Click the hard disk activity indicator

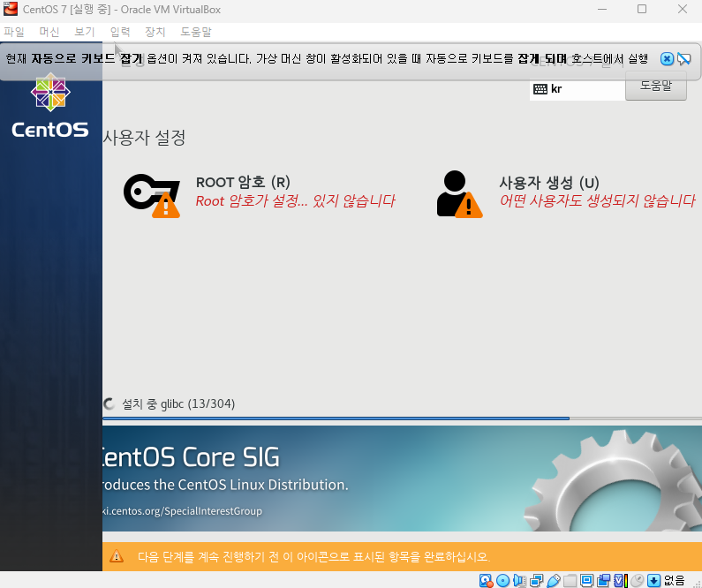486,581
